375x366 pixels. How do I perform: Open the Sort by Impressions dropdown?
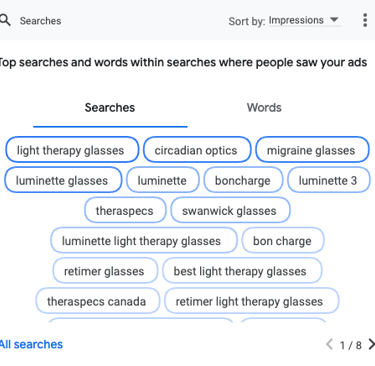[304, 20]
